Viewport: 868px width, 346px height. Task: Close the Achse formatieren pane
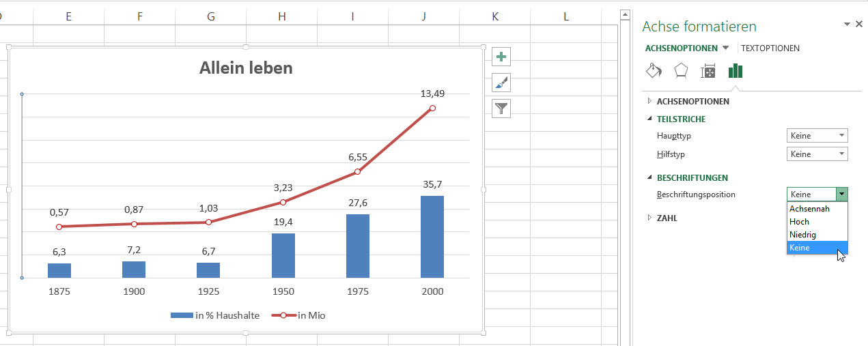[x=859, y=24]
